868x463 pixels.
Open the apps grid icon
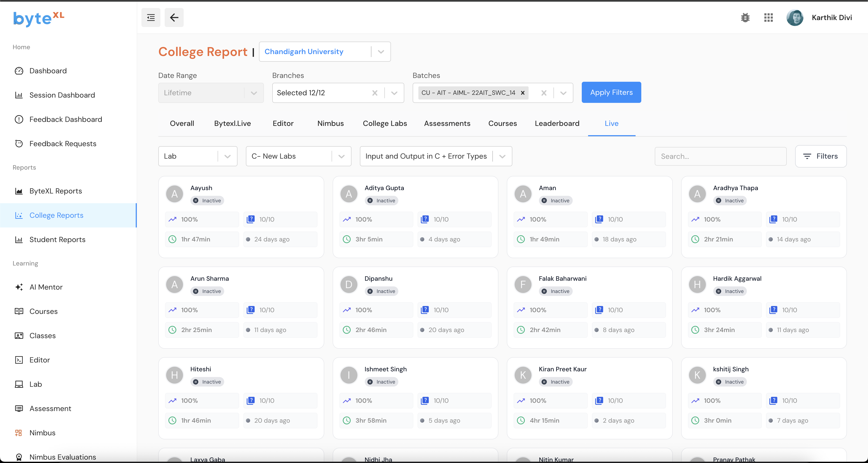[768, 18]
